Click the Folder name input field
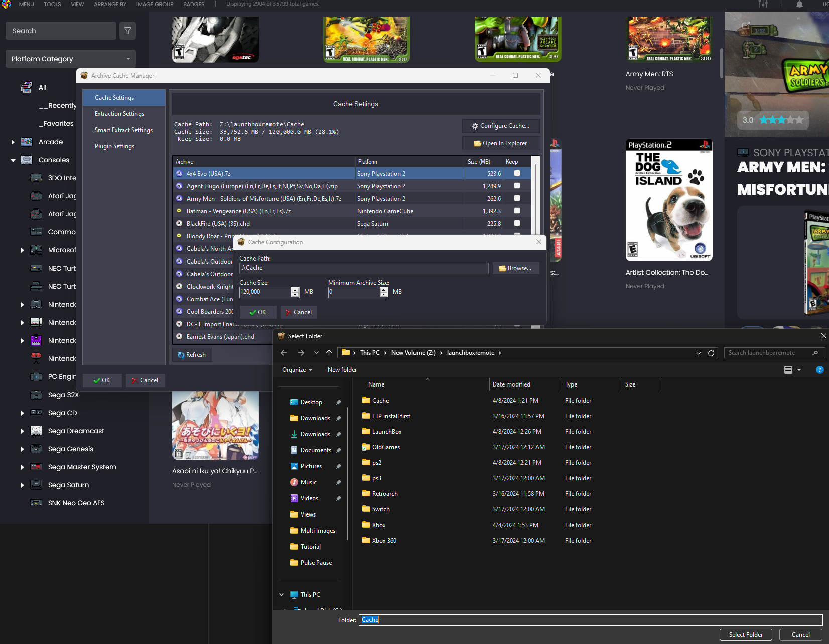The width and height of the screenshot is (829, 644). pyautogui.click(x=591, y=620)
